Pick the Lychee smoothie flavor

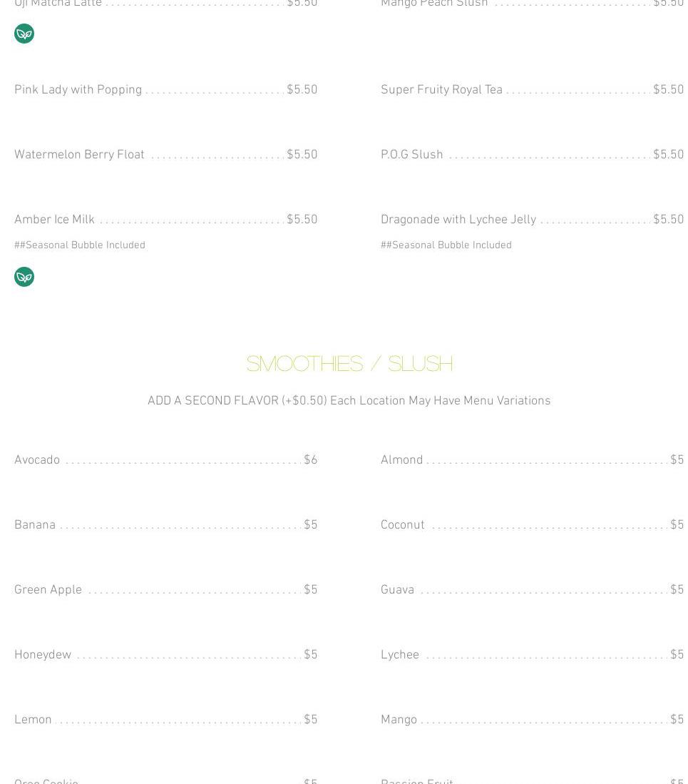(400, 655)
